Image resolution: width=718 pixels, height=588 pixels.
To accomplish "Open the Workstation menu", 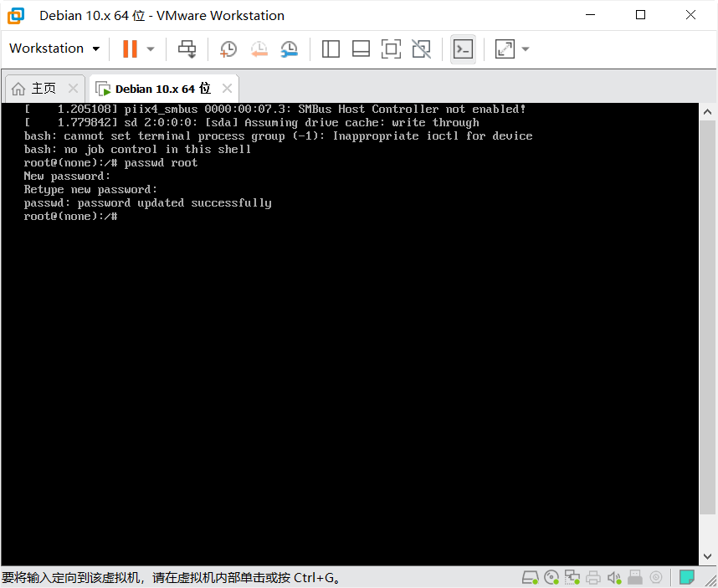I will point(54,49).
